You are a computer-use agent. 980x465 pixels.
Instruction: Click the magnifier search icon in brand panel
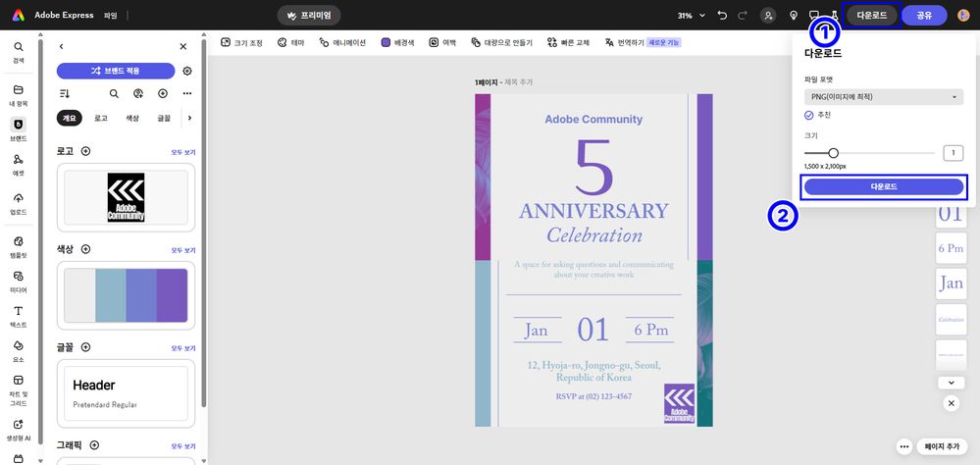click(x=114, y=94)
